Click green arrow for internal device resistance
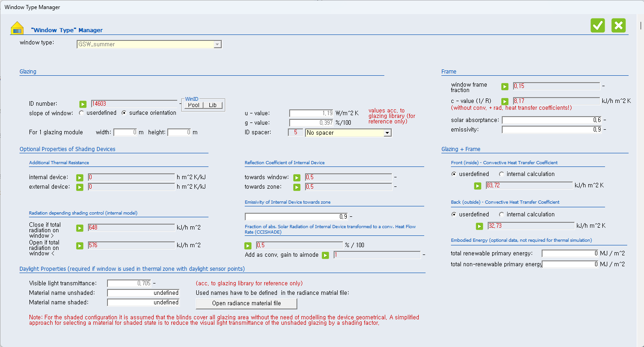This screenshot has width=644, height=347. click(80, 178)
